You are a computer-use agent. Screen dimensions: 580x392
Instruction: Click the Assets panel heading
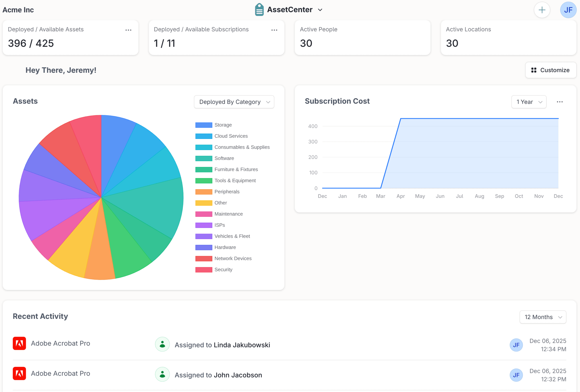coord(25,101)
